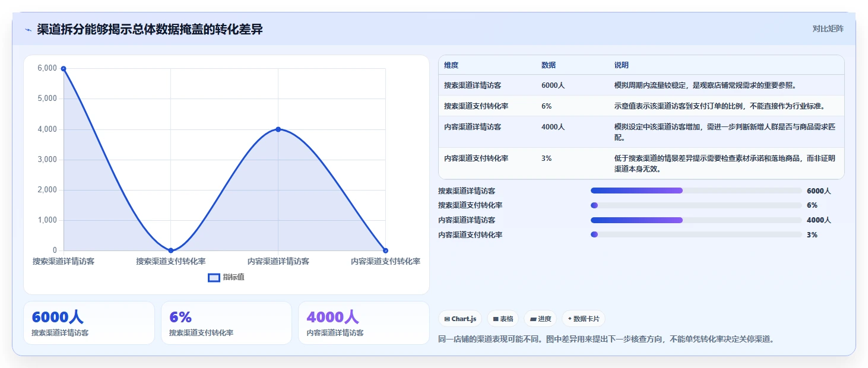This screenshot has width=868, height=368.
Task: Click the 指标值 legend label
Action: [x=233, y=277]
